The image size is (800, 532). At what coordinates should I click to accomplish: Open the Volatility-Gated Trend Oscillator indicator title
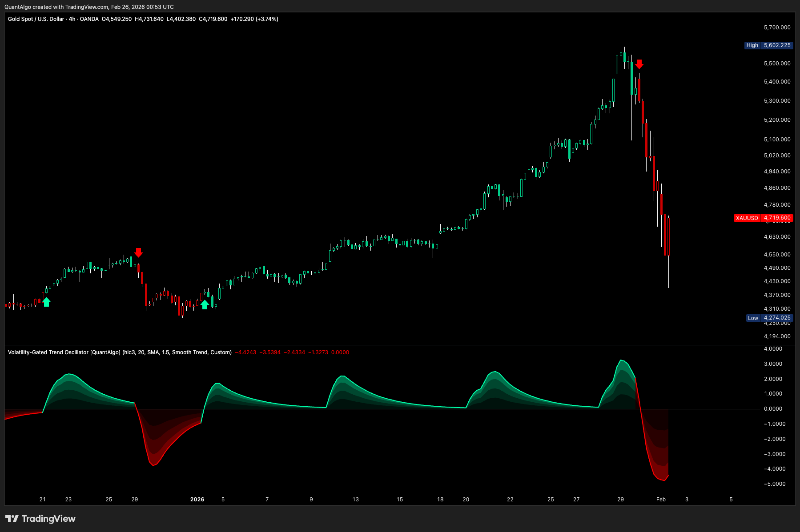(x=120, y=352)
